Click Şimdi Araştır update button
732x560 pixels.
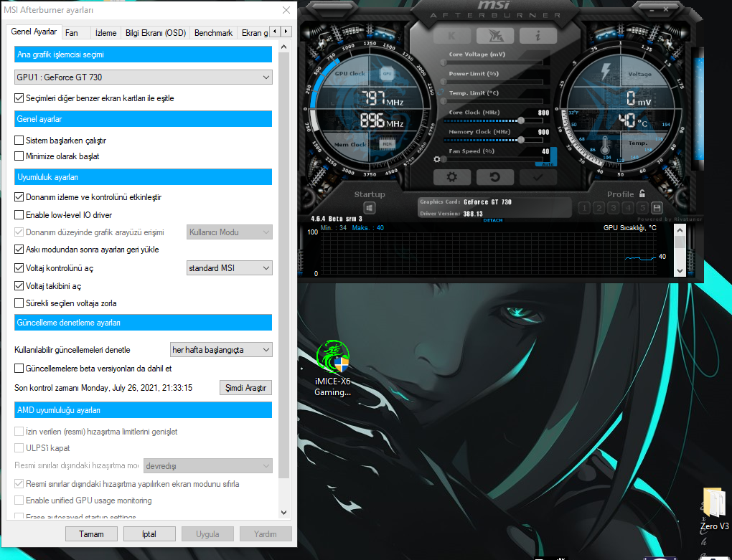[x=245, y=388]
